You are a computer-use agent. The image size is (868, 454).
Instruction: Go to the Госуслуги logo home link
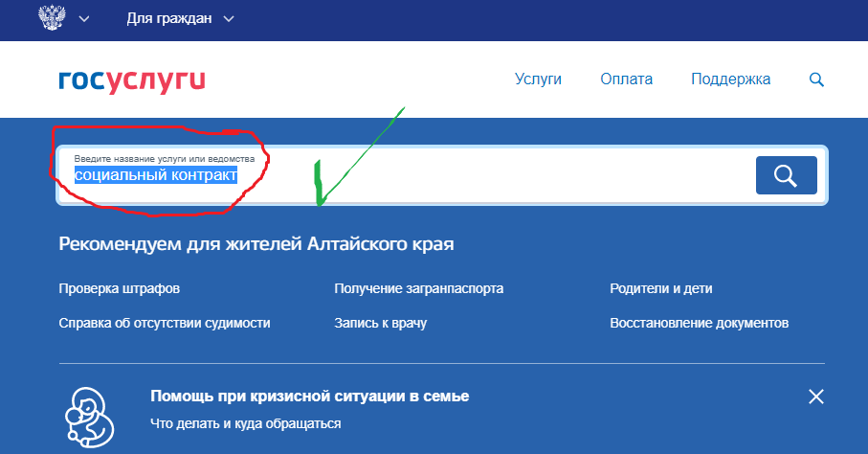[132, 80]
